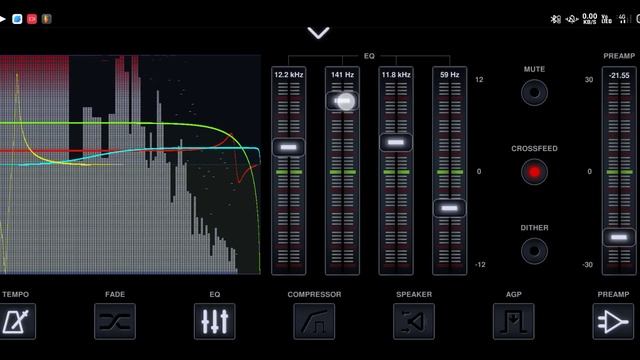Click the Bluetooth status icon
This screenshot has width=640, height=360.
pyautogui.click(x=556, y=19)
